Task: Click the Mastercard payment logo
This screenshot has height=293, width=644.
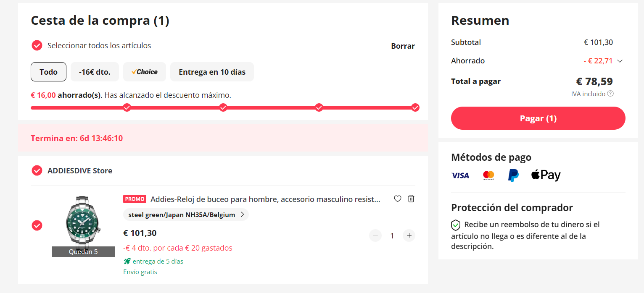Action: coord(488,175)
